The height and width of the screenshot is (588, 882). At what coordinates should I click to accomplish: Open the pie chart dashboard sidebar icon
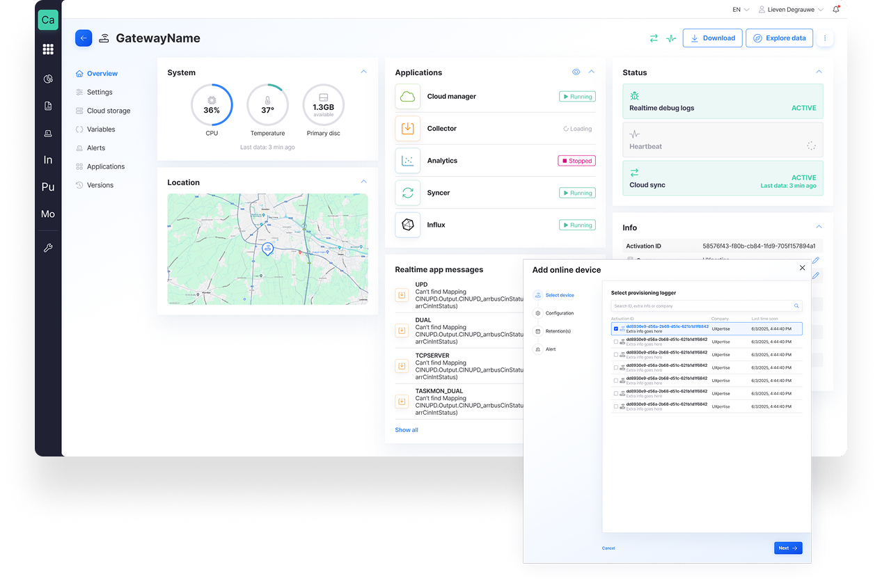[x=48, y=79]
